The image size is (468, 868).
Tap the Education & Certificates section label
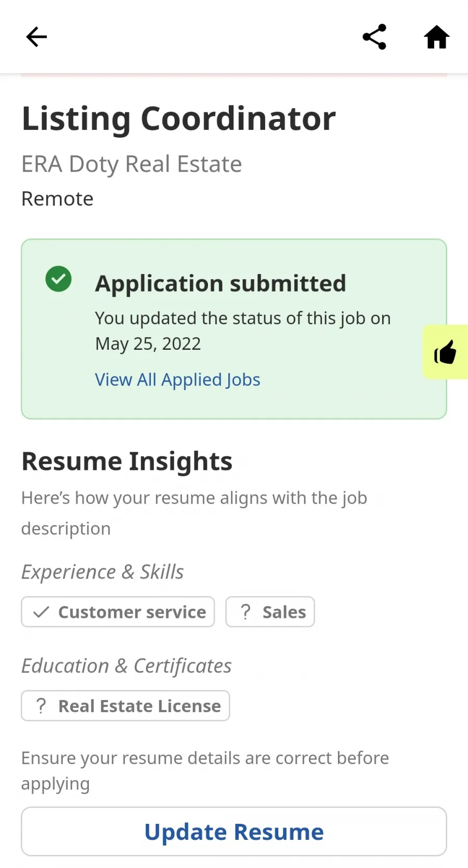tap(126, 666)
